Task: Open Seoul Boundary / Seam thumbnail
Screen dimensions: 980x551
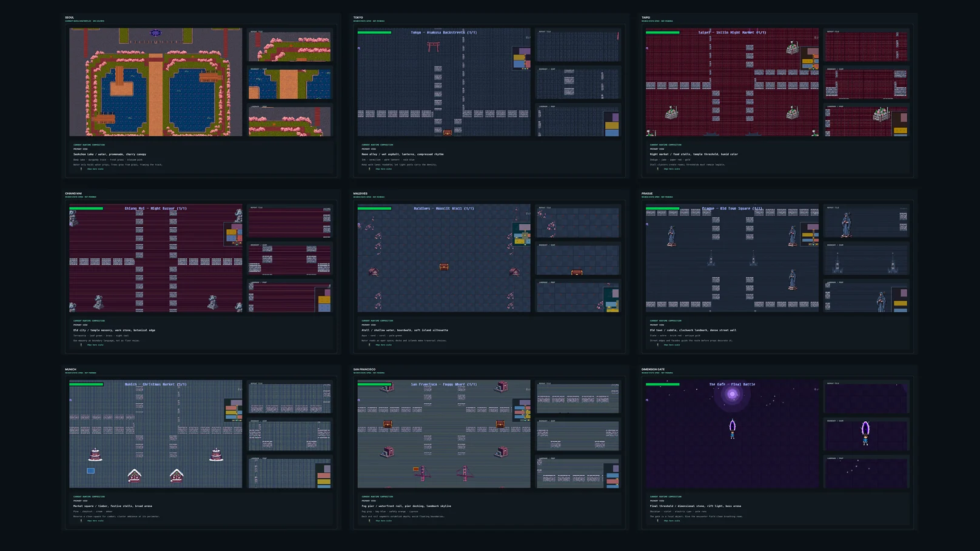Action: (x=290, y=84)
